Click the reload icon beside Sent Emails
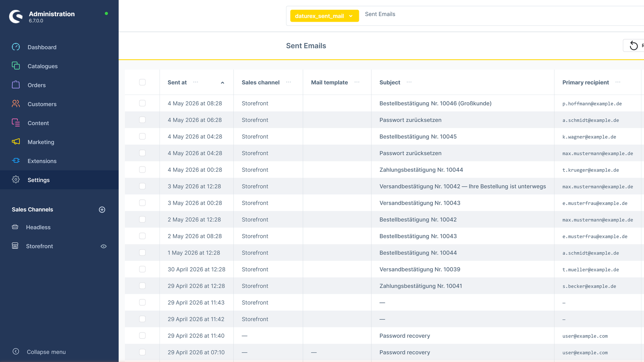The width and height of the screenshot is (644, 362). (x=634, y=46)
